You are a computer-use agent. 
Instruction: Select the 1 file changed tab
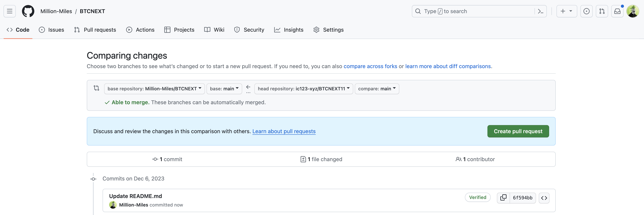point(321,159)
